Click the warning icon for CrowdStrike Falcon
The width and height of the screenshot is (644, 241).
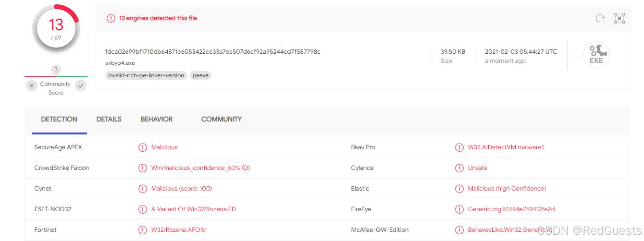click(x=143, y=168)
